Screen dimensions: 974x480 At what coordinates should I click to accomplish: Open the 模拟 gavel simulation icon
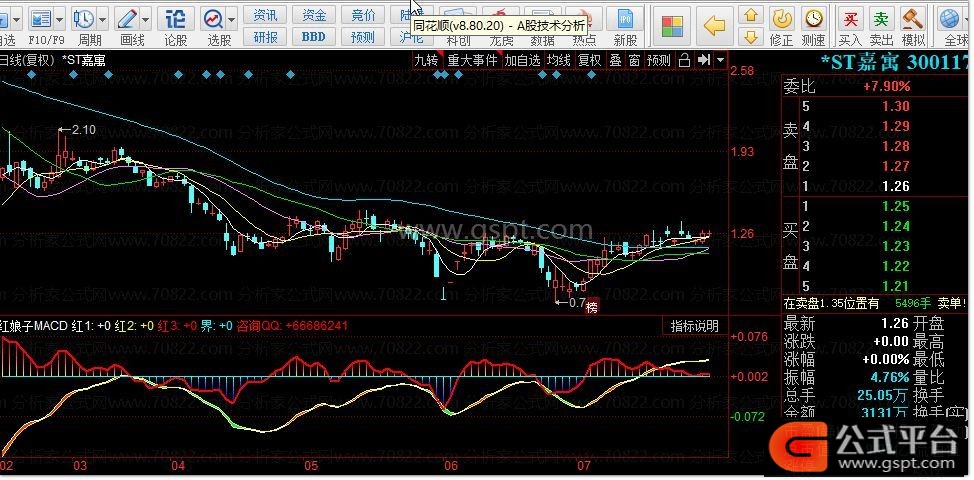click(x=913, y=19)
